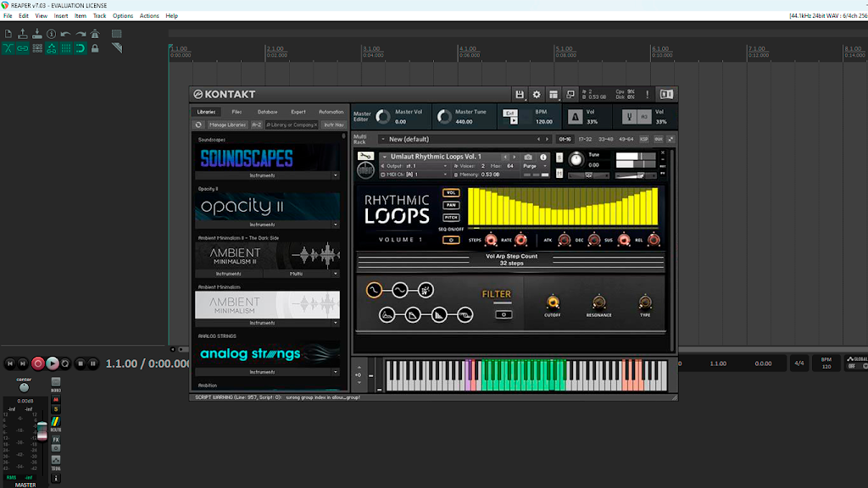868x488 pixels.
Task: Select the PITCH sequencer button
Action: point(451,218)
